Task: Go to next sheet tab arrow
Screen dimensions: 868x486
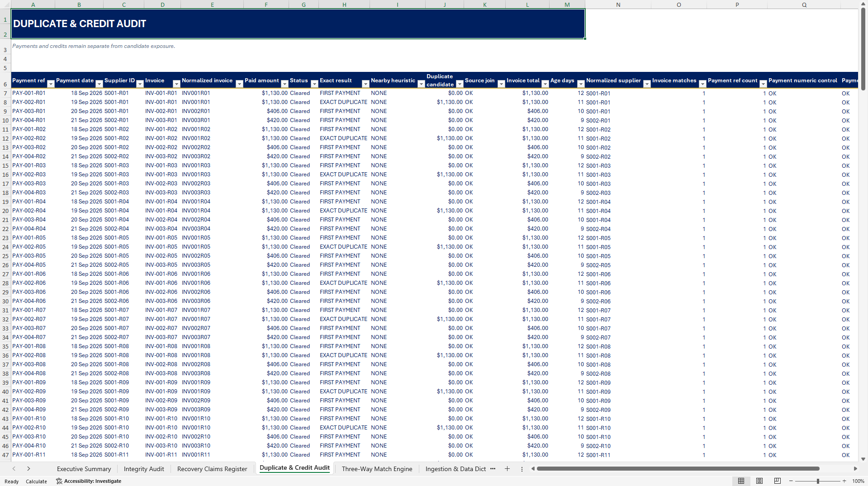Action: (x=28, y=469)
